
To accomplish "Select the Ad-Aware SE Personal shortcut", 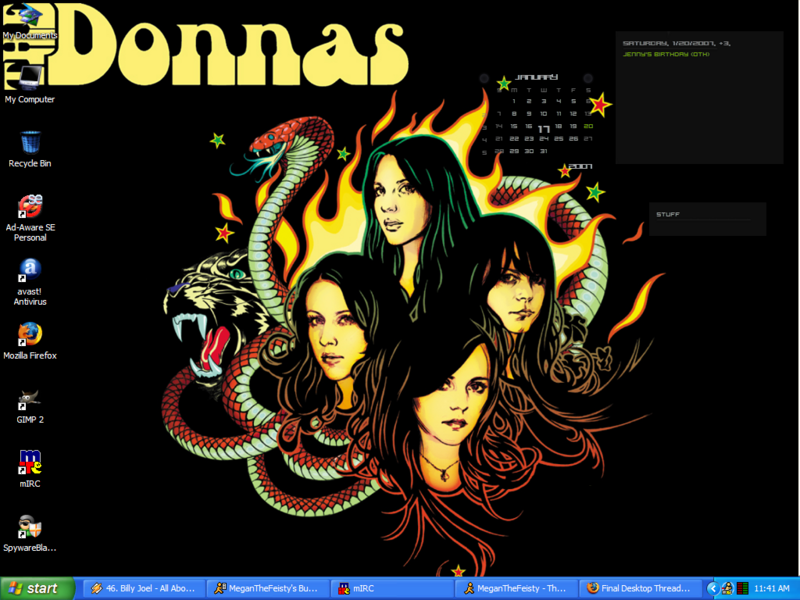I will coord(30,218).
